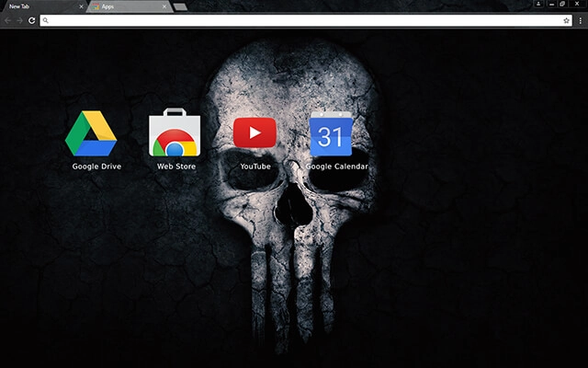Screen dimensions: 588x368
Task: Go back to previous page
Action: (8, 20)
